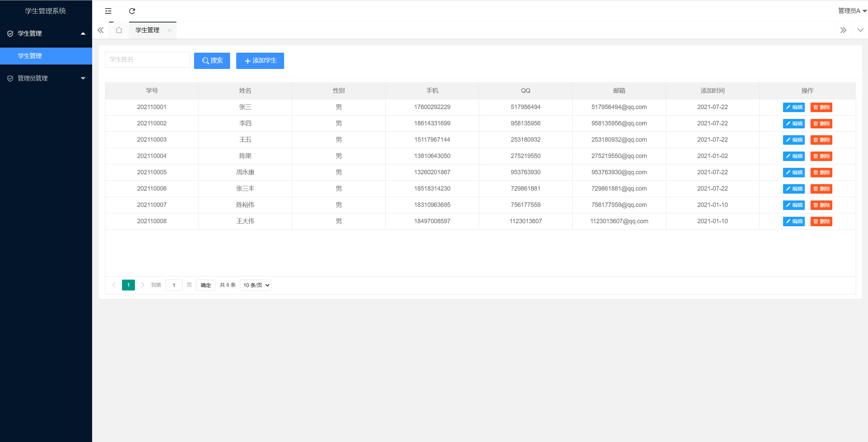Viewport: 868px width, 442px height.
Task: Switch to the 学生管理 page tab
Action: coord(147,30)
